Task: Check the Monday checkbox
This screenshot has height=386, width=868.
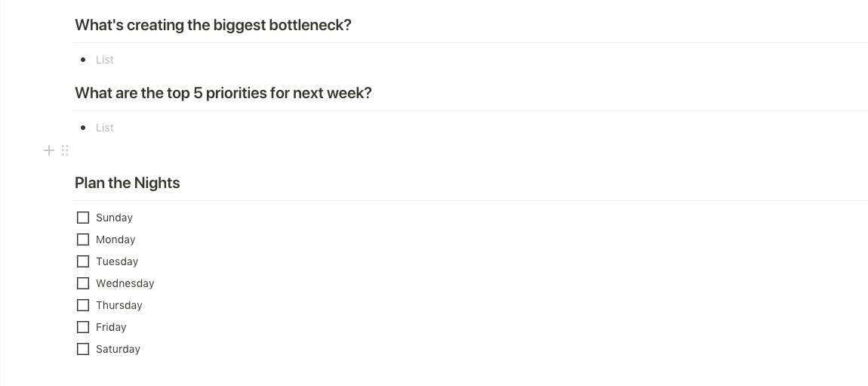Action: tap(83, 239)
